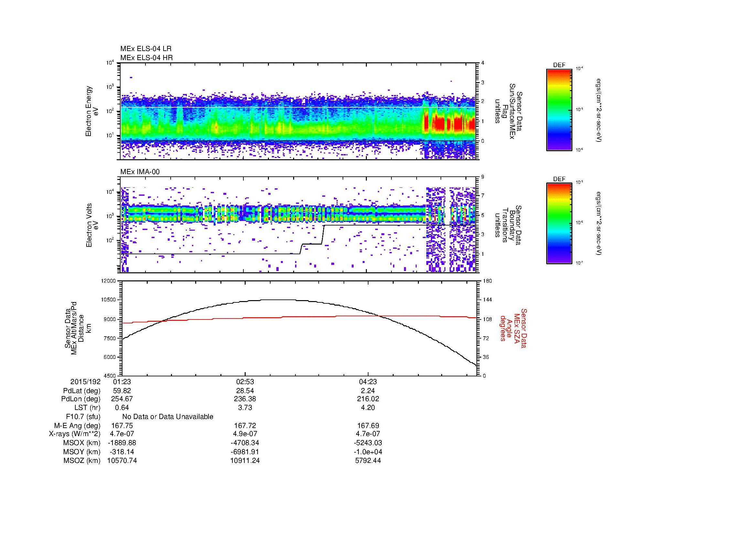Screen dimensions: 756x534
Task: Click the 'Electron Energy eV' axis label
Action: [92, 111]
